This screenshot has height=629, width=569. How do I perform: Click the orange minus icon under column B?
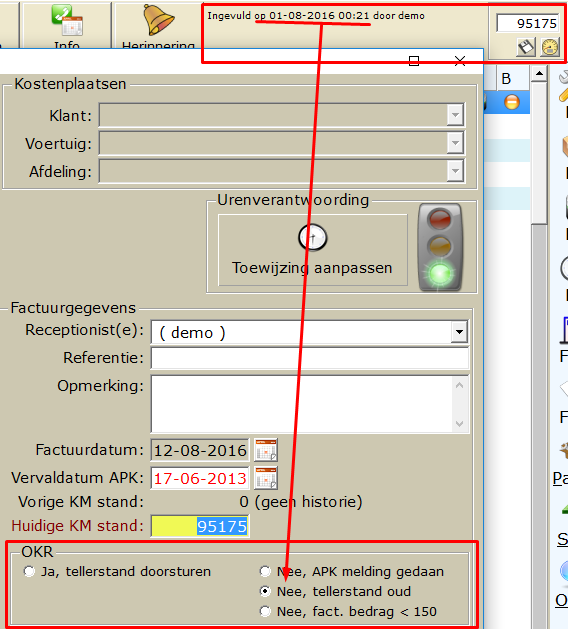(x=512, y=102)
